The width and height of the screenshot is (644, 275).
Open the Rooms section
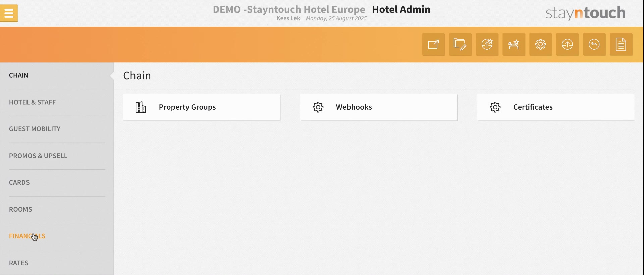[20, 210]
